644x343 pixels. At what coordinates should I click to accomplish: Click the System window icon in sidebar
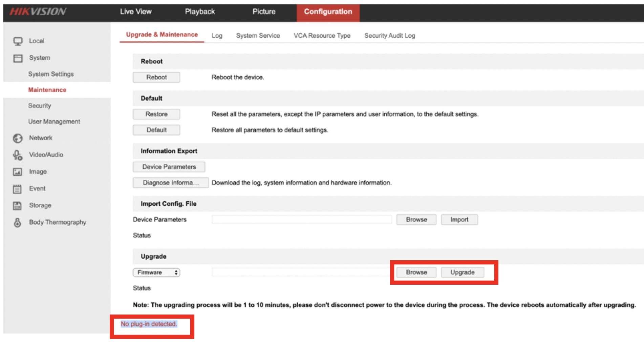[18, 58]
